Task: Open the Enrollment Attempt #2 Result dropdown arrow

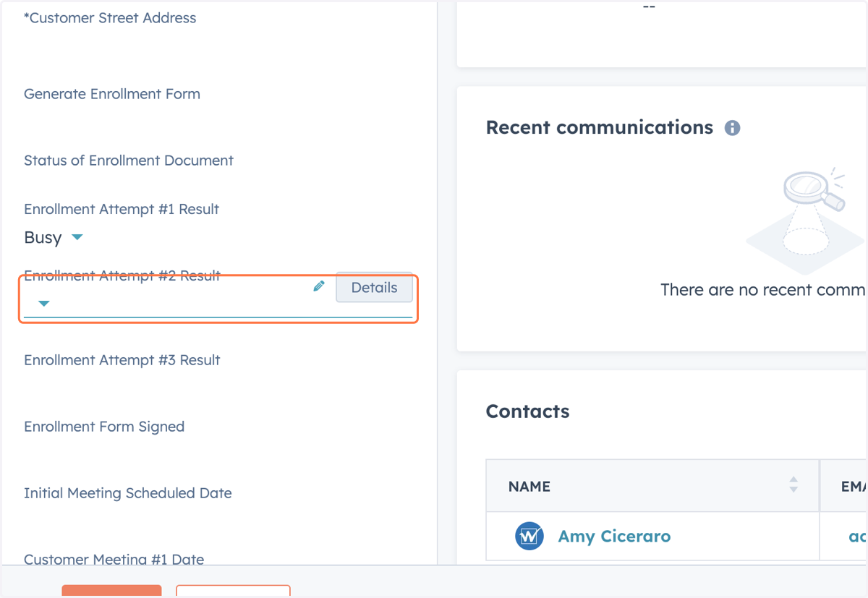Action: pos(44,303)
